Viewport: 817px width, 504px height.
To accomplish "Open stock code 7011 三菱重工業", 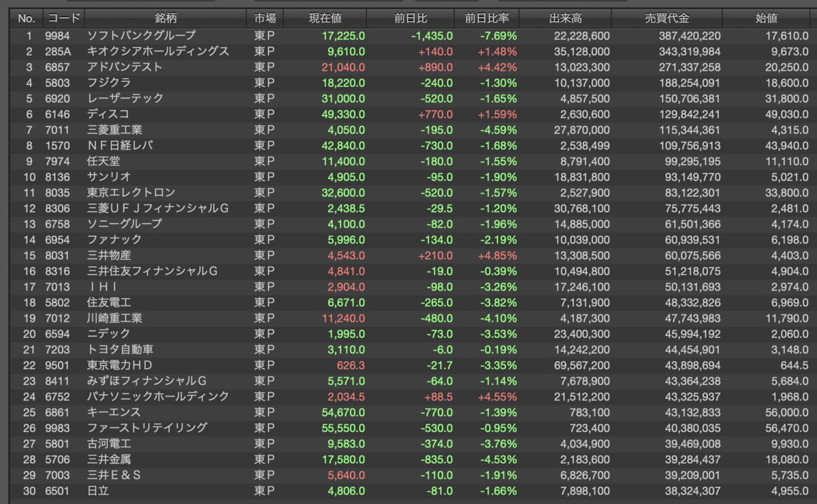I will point(59,129).
